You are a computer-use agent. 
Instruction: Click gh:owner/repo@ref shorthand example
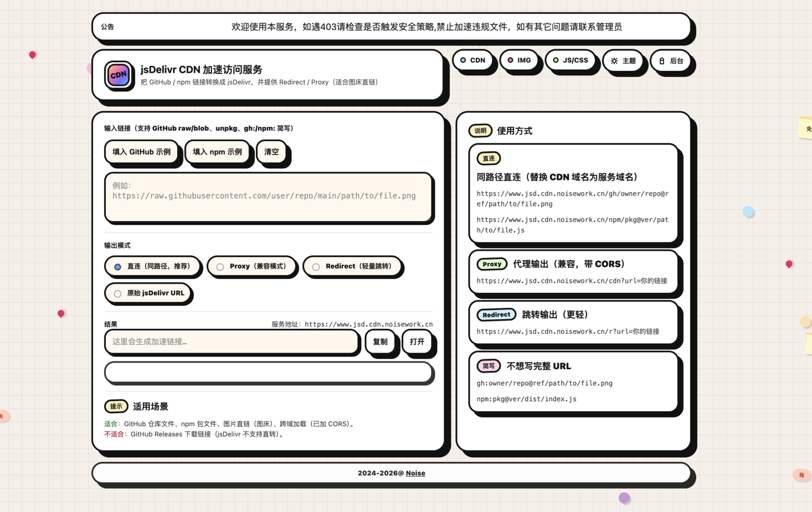[544, 383]
